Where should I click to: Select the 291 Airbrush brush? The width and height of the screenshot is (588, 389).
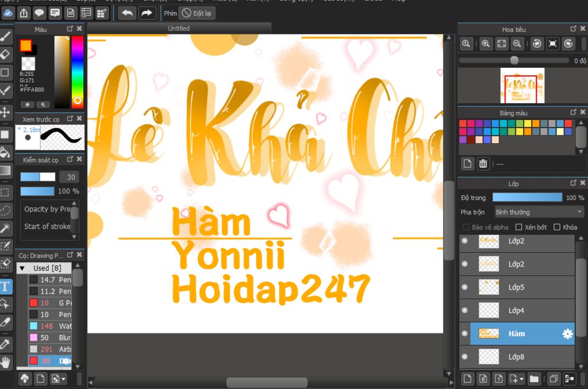tap(51, 349)
